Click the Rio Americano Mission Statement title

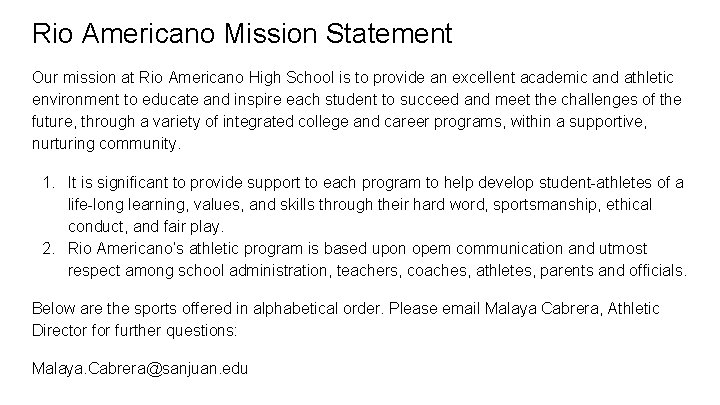point(242,34)
